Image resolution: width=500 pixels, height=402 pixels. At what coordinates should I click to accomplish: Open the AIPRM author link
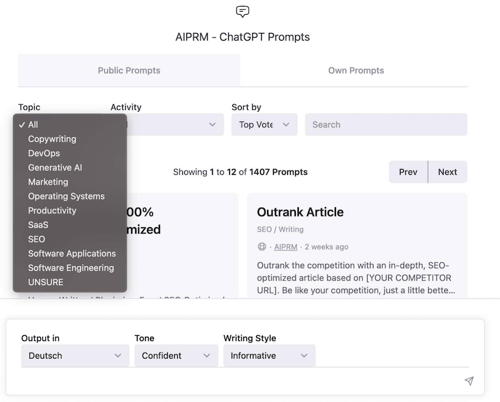[x=286, y=247]
